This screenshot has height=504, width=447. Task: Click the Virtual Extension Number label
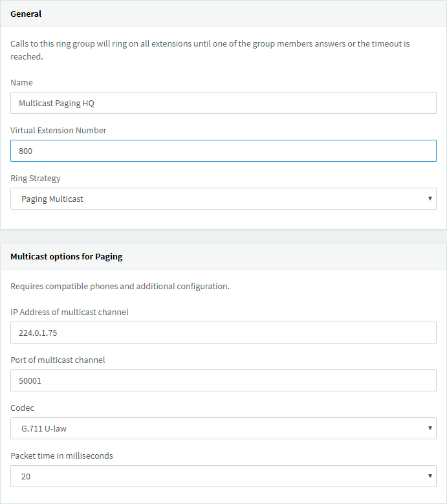click(58, 130)
